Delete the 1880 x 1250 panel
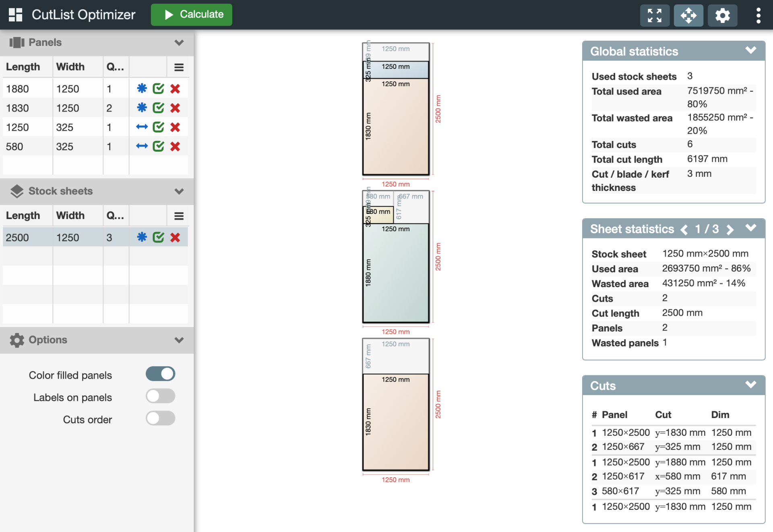 [175, 89]
